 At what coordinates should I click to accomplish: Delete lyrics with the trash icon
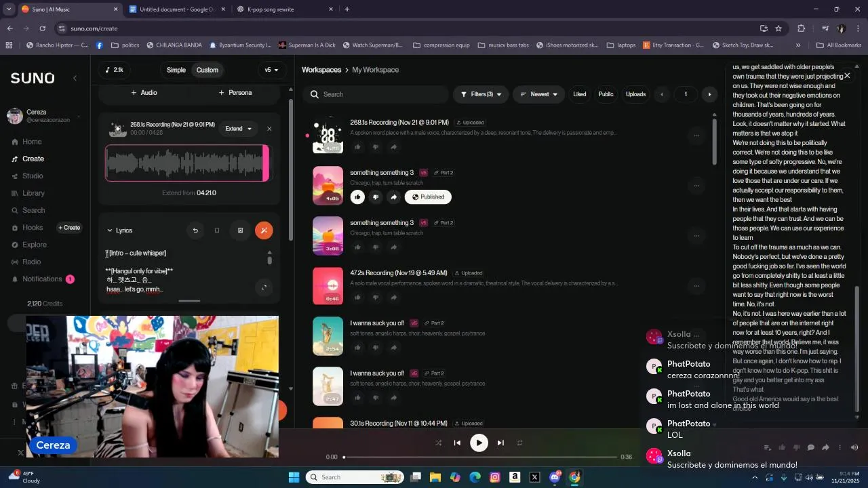click(x=240, y=230)
